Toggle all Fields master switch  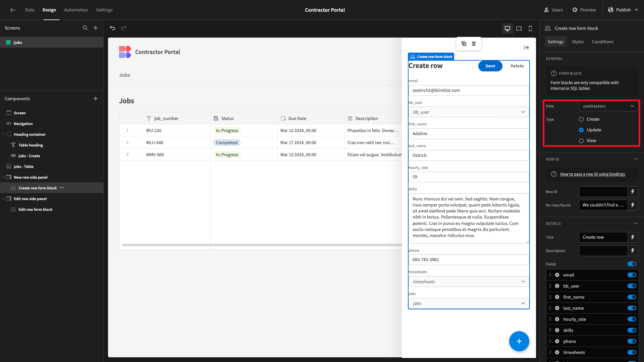(x=632, y=264)
